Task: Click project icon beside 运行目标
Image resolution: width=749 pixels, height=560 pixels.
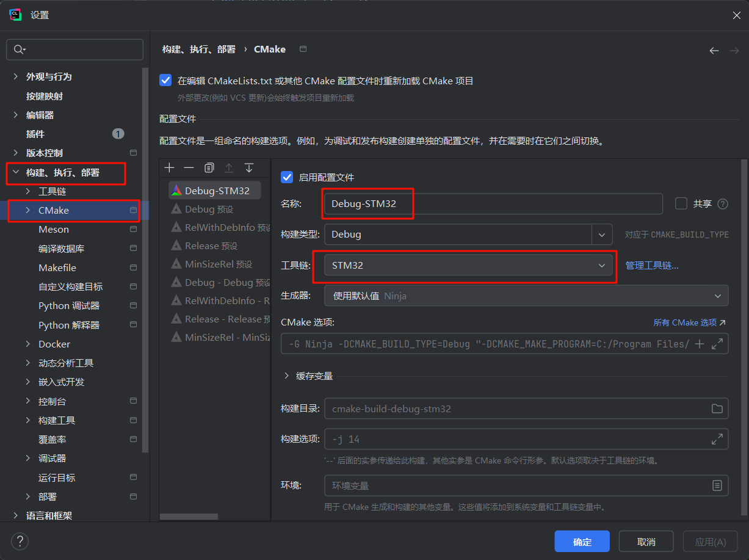Action: (133, 477)
